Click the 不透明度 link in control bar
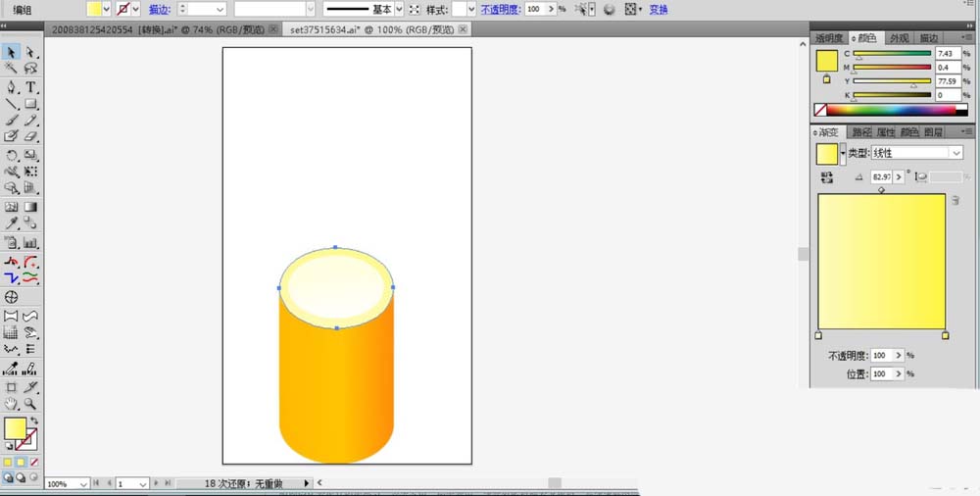The width and height of the screenshot is (980, 496). click(500, 9)
